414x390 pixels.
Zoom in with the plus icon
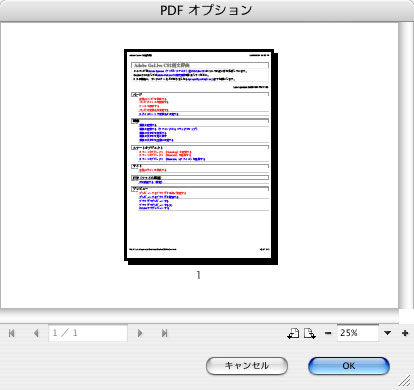(x=405, y=333)
